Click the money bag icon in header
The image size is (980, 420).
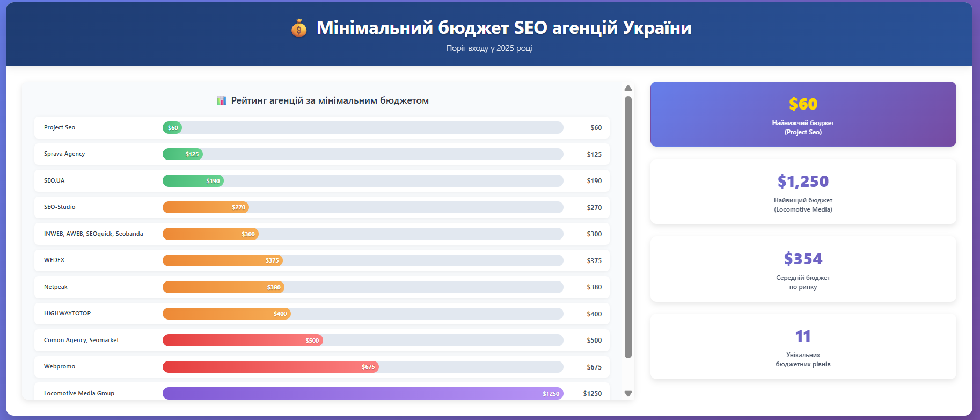[x=299, y=28]
